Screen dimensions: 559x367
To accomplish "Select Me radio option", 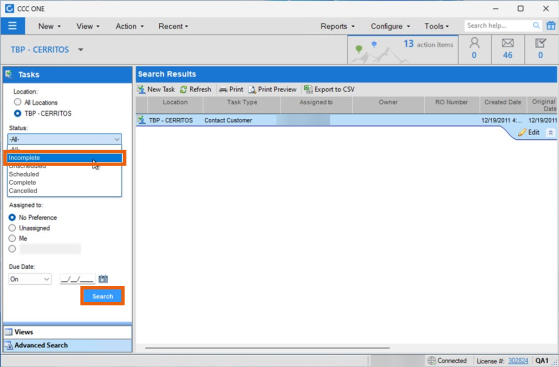I will [12, 238].
